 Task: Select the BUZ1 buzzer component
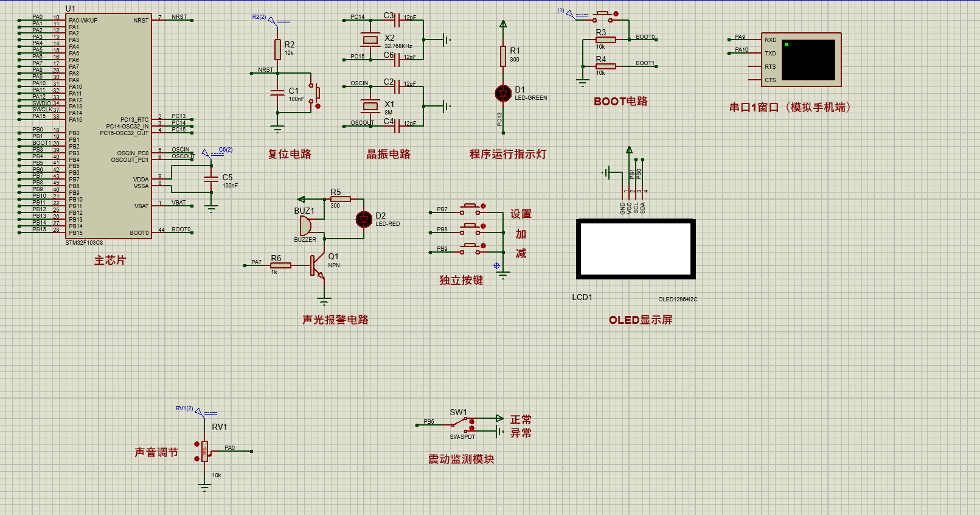pyautogui.click(x=305, y=225)
